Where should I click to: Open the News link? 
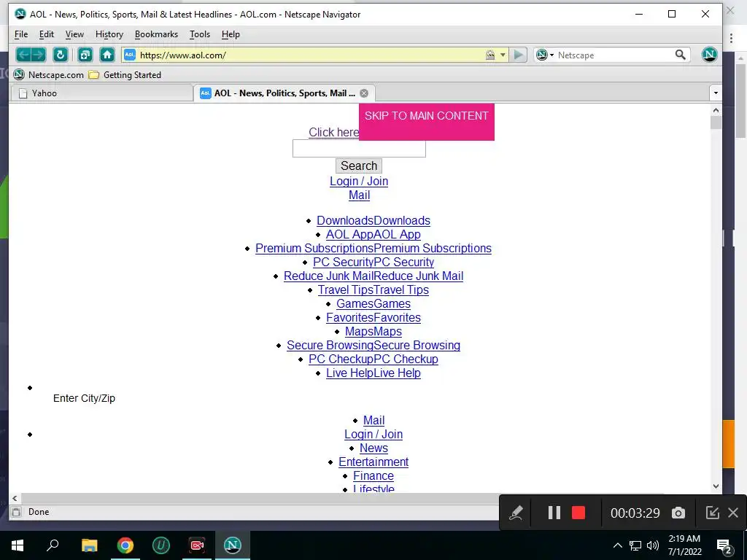pos(373,448)
